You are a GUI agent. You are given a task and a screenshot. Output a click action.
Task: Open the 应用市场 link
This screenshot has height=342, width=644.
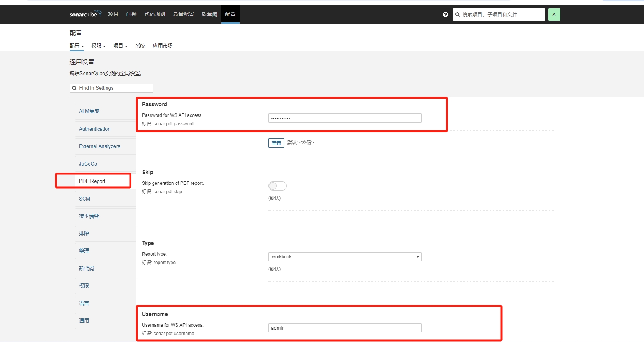[163, 46]
